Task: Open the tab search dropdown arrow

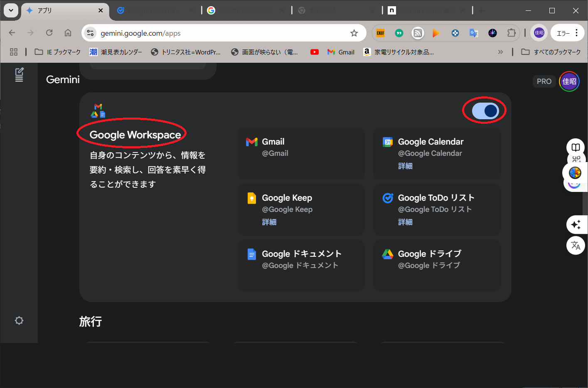Action: pyautogui.click(x=11, y=10)
